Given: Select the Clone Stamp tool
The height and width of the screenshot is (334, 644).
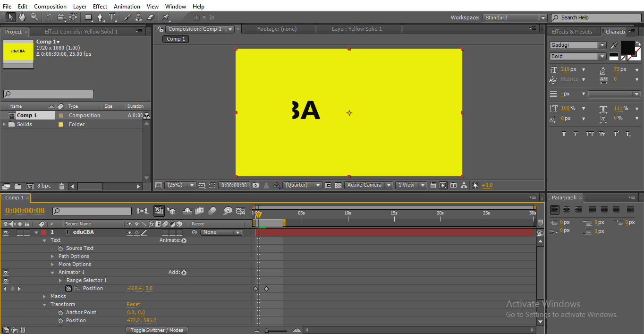Looking at the screenshot, I should click(139, 17).
